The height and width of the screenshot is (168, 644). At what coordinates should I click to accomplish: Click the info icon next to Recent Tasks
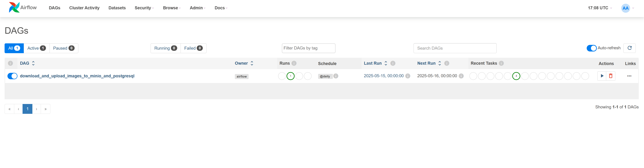pos(501,63)
